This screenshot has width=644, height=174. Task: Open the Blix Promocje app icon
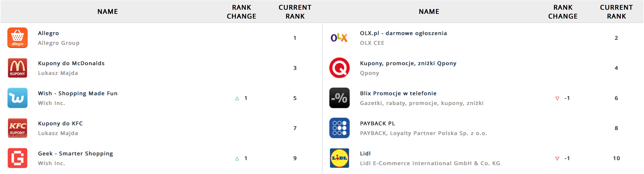339,98
